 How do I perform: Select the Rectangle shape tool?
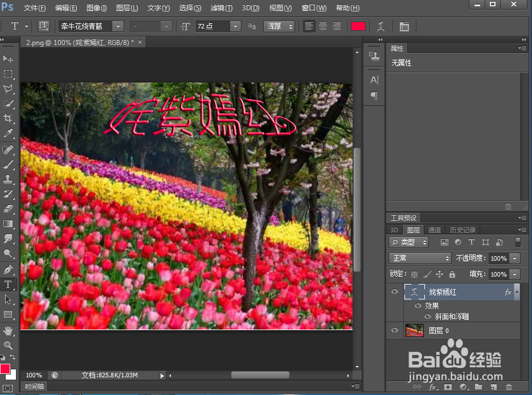8,314
